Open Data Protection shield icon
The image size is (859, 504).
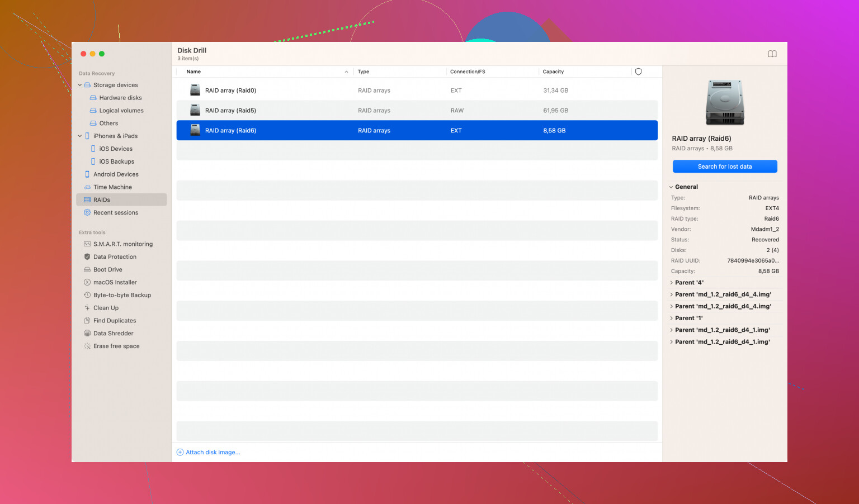coord(87,257)
